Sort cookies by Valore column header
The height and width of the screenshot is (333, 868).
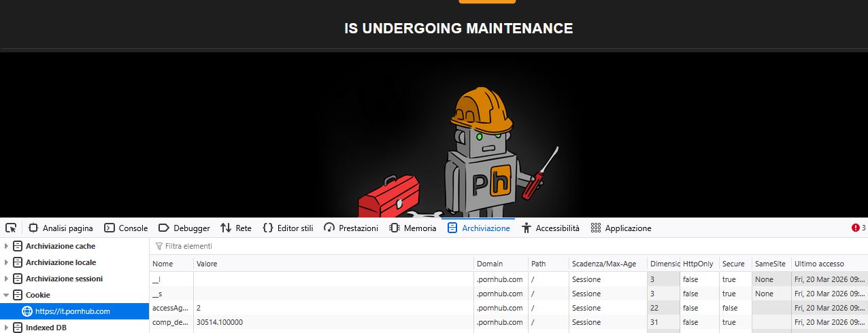point(333,264)
